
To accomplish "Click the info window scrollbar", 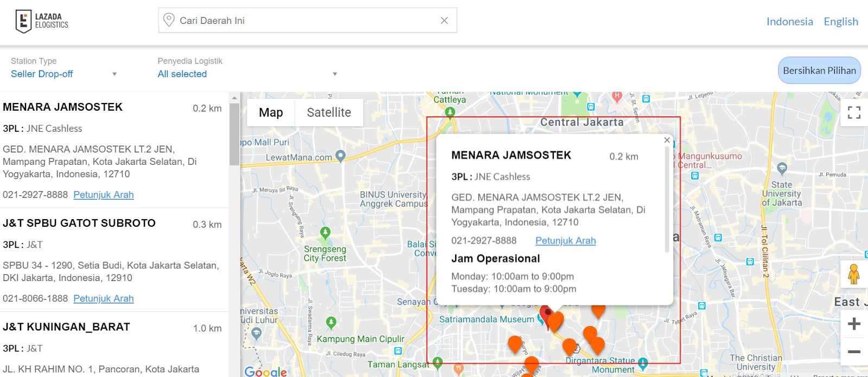I will 667,199.
